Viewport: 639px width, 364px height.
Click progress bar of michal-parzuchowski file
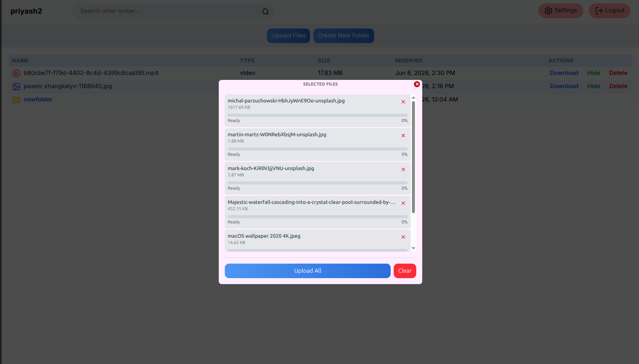coord(318,115)
